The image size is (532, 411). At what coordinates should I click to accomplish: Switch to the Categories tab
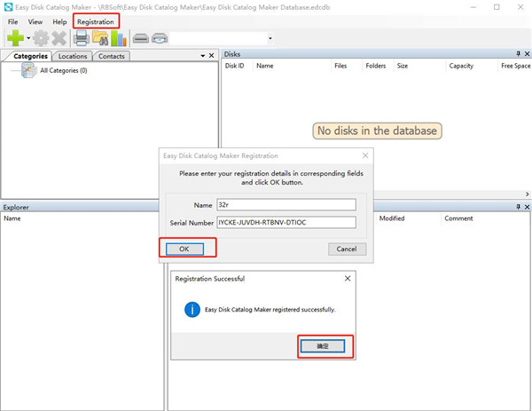(x=30, y=56)
